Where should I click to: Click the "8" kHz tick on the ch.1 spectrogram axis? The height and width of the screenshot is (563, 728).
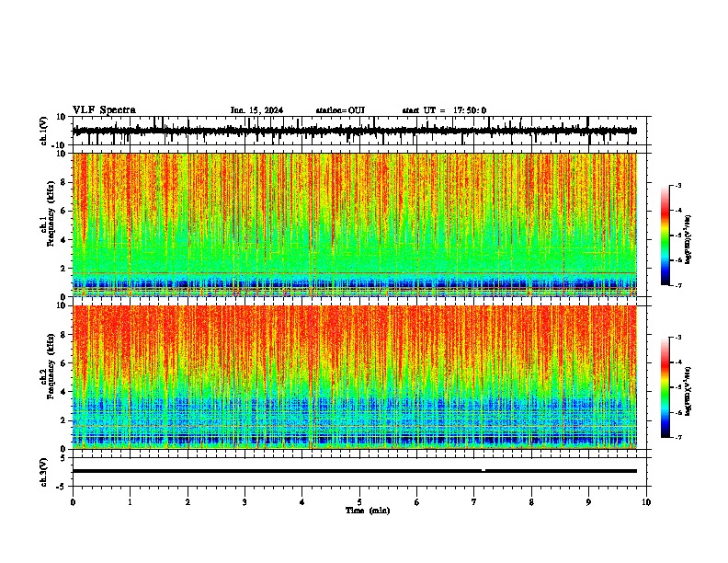pyautogui.click(x=63, y=182)
